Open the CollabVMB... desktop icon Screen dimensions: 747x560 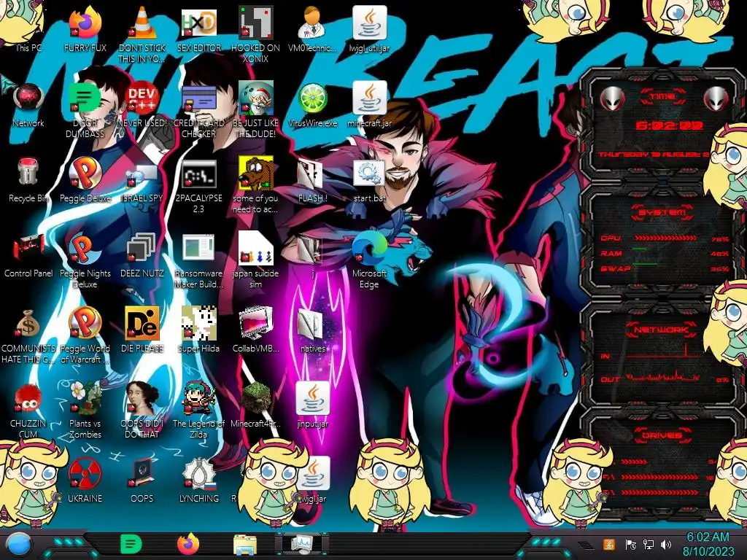tap(256, 330)
